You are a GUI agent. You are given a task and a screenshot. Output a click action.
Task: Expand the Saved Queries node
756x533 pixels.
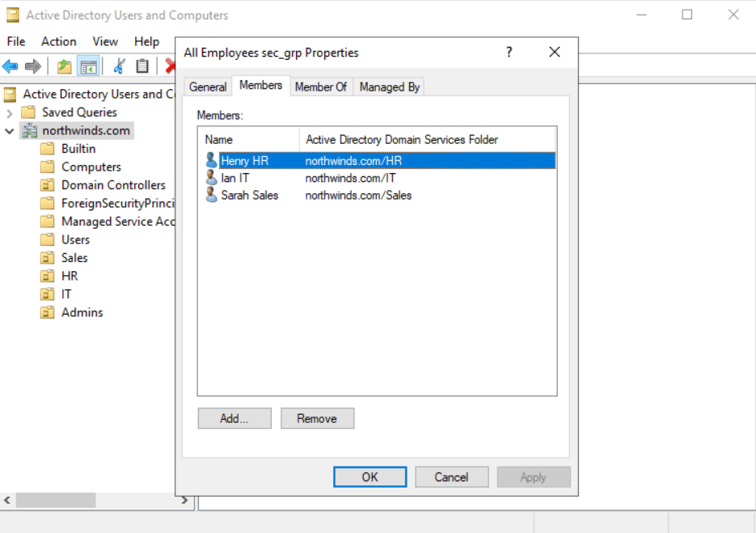click(x=10, y=112)
